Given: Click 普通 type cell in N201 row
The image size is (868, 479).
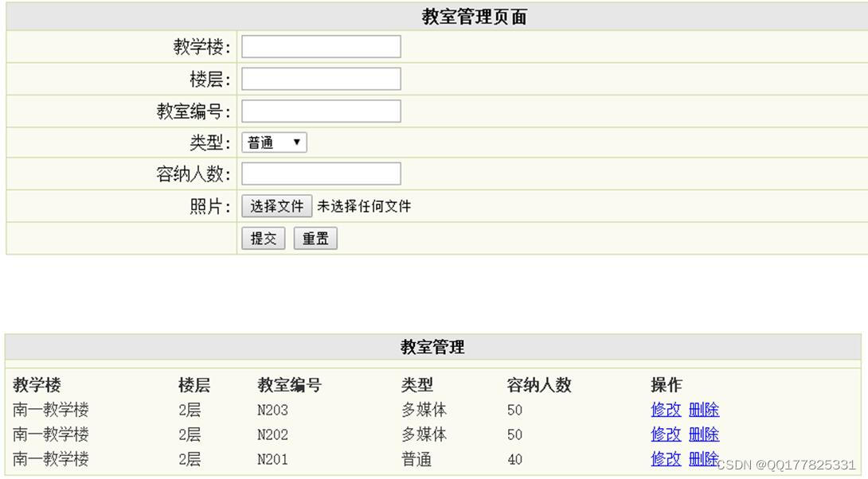Looking at the screenshot, I should coord(416,458).
